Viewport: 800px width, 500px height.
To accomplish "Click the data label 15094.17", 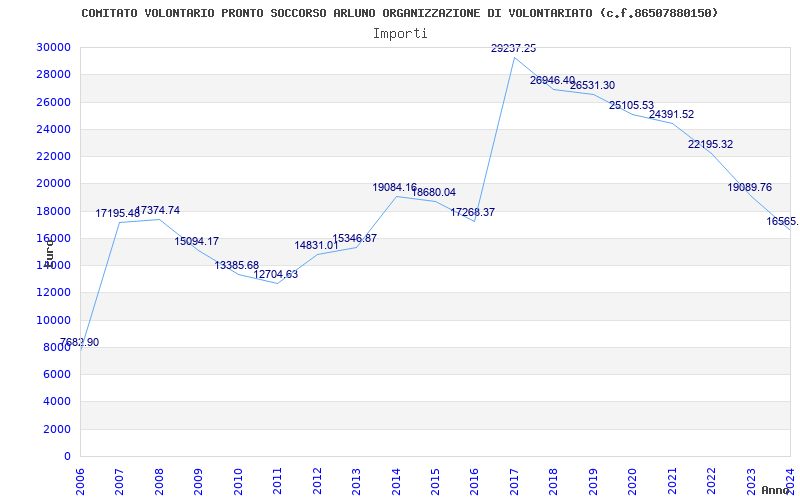I will click(x=196, y=241).
